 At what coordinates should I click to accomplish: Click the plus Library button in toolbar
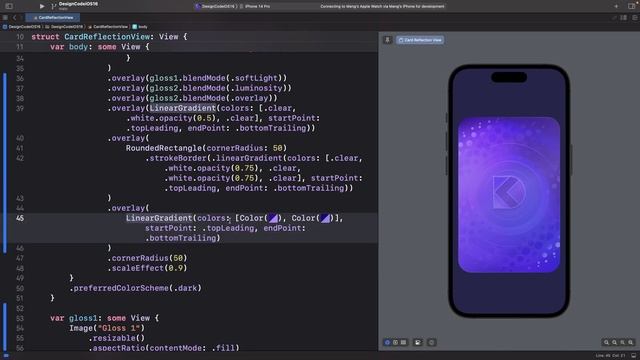pyautogui.click(x=616, y=6)
